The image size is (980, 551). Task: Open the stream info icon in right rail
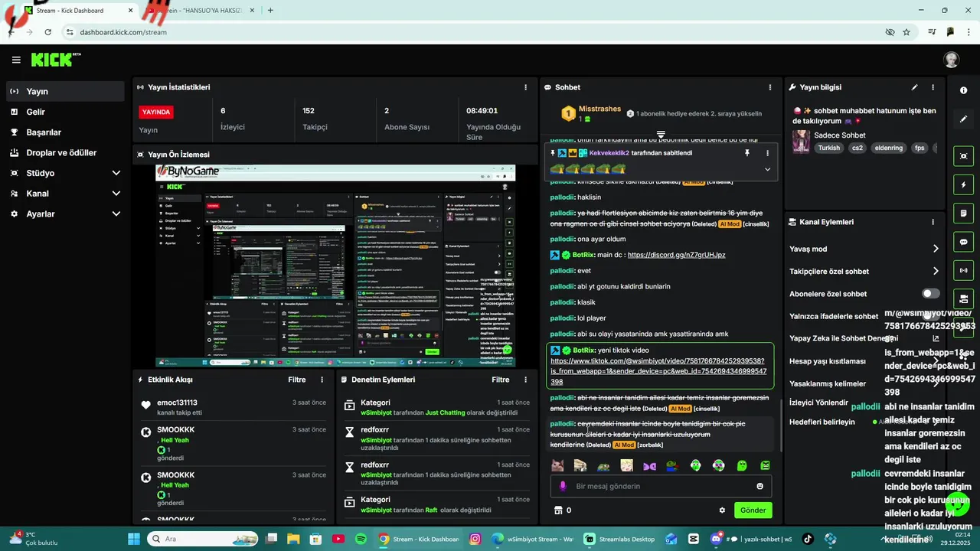tap(963, 90)
